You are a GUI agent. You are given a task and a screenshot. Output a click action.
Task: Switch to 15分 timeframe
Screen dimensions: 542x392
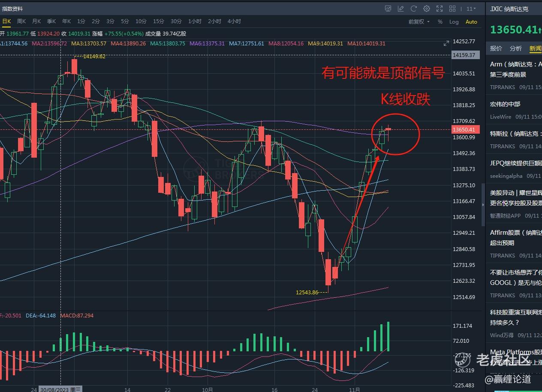158,21
